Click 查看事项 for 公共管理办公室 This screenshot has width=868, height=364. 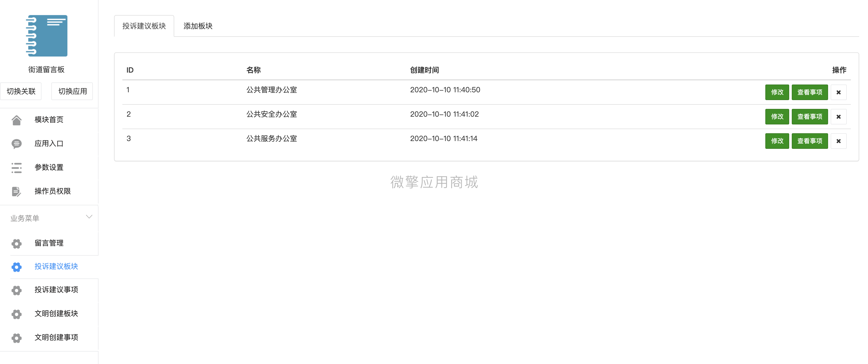[x=810, y=92]
